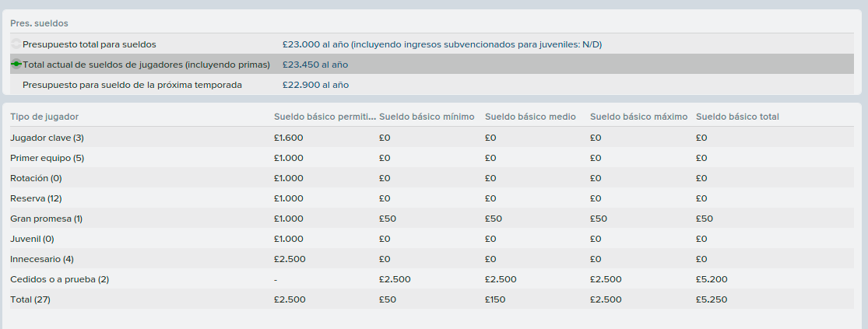Select the Gran promesa (1) row
The width and height of the screenshot is (868, 329).
pyautogui.click(x=432, y=219)
